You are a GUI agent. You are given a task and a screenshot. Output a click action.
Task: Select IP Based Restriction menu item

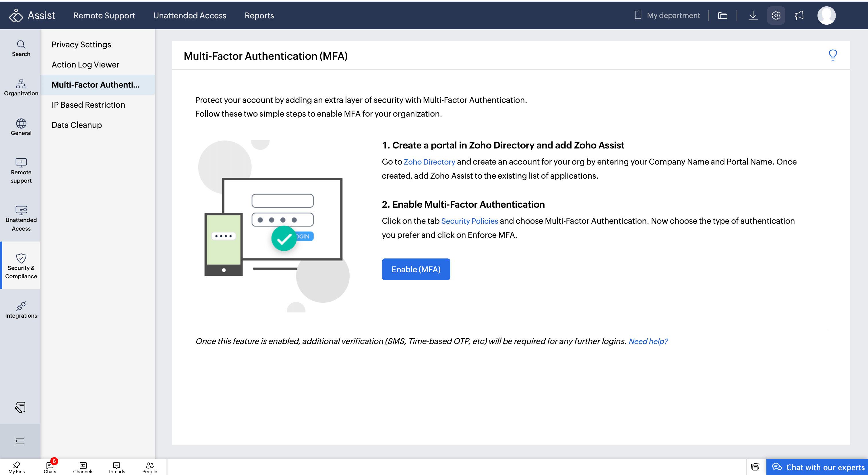coord(88,105)
